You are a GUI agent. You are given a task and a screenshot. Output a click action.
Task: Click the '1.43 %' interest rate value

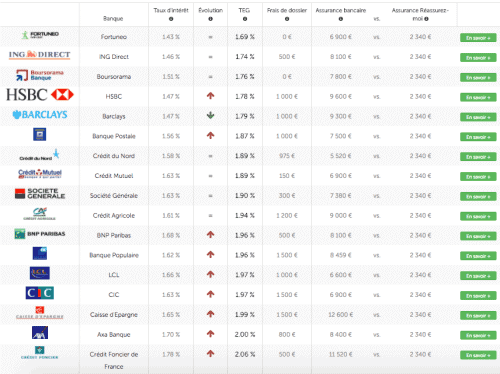(171, 37)
